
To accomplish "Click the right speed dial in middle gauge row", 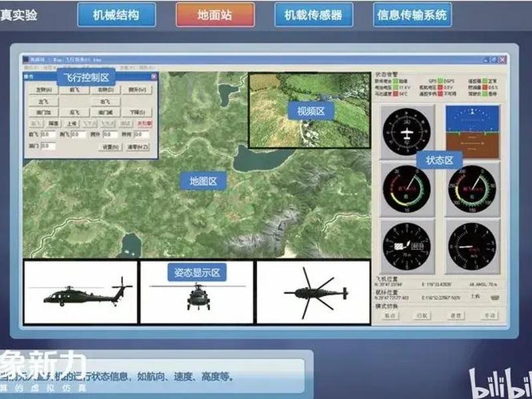I will pos(472,190).
